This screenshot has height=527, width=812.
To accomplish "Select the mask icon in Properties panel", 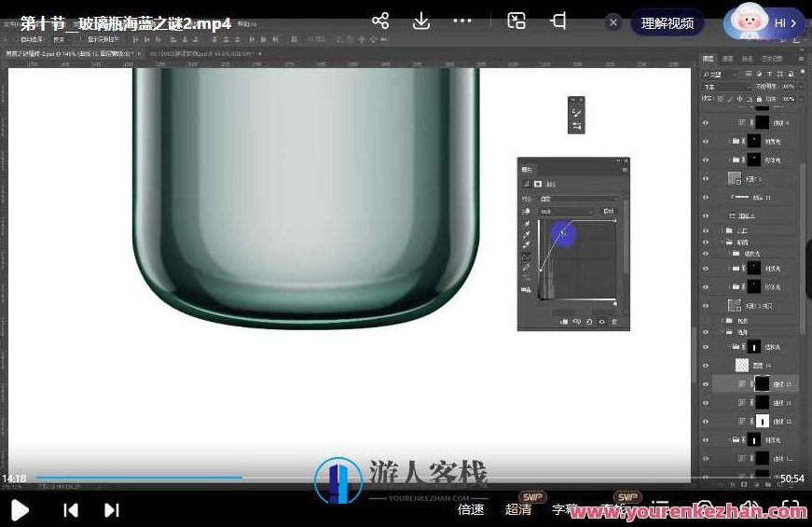I will [x=538, y=184].
